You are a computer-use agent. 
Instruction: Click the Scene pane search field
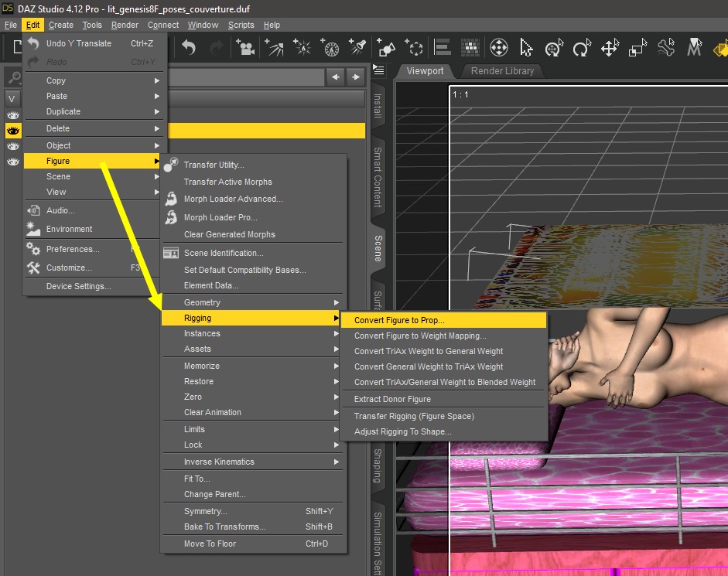coord(246,77)
